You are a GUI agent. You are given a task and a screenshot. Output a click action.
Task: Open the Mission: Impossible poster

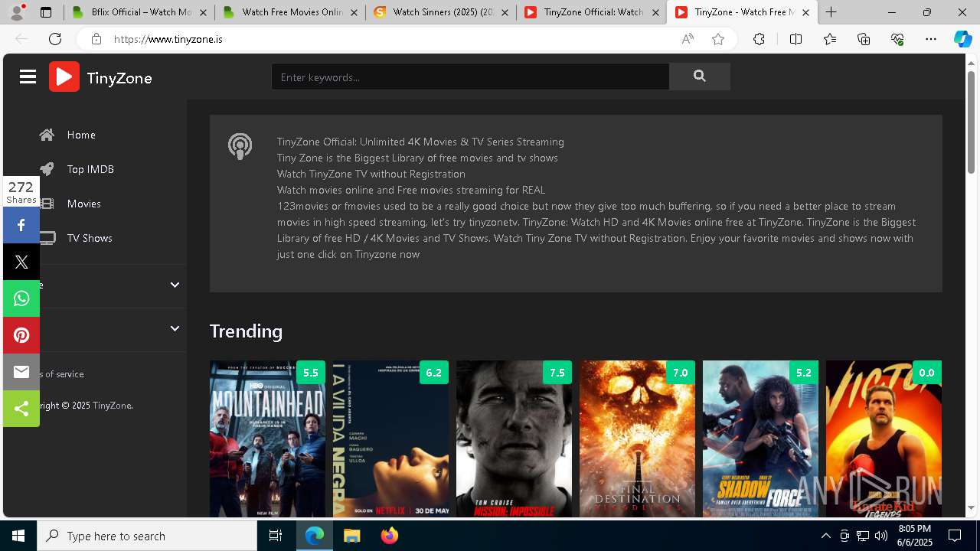point(514,439)
